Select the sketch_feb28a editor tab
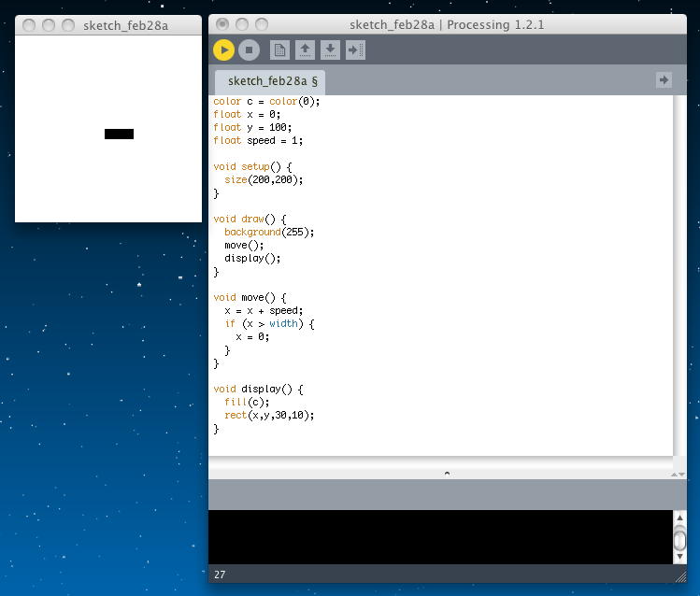This screenshot has width=700, height=596. [272, 81]
